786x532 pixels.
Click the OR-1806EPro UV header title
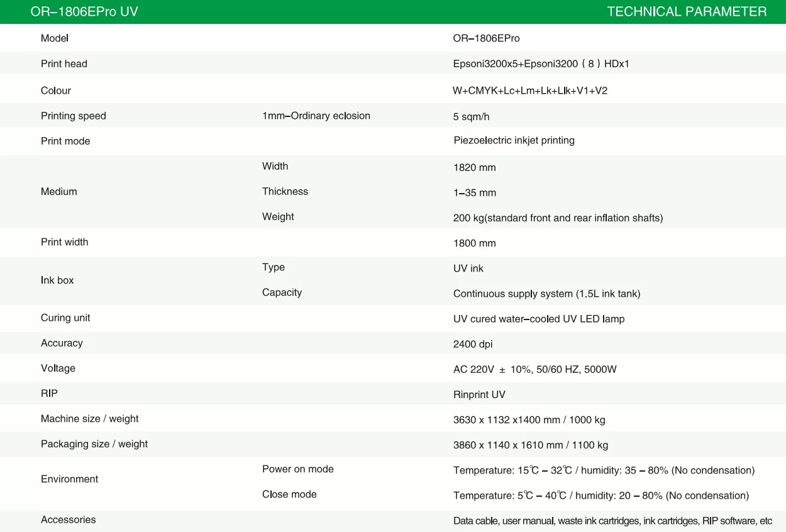click(x=84, y=12)
